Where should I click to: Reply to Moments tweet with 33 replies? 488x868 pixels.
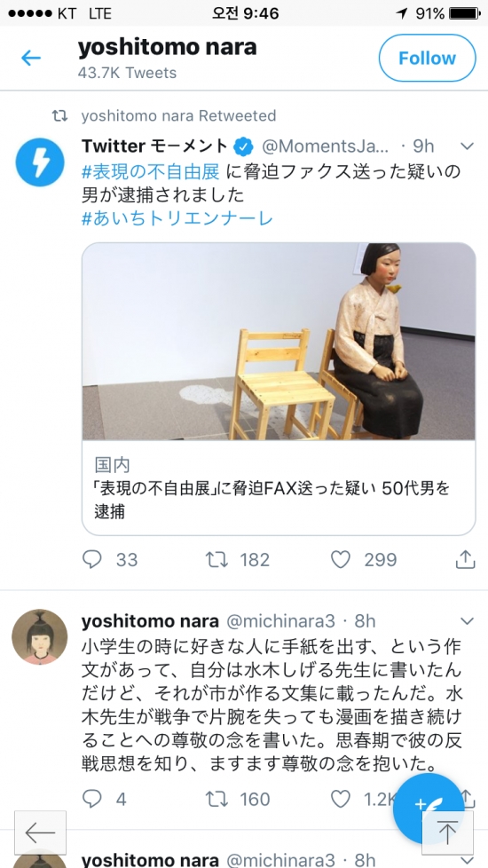tap(92, 560)
